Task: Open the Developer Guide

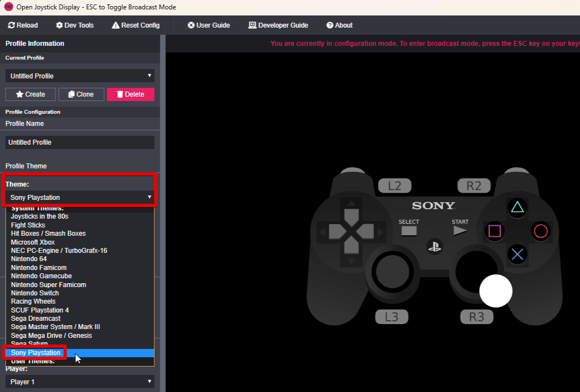Action: point(278,25)
